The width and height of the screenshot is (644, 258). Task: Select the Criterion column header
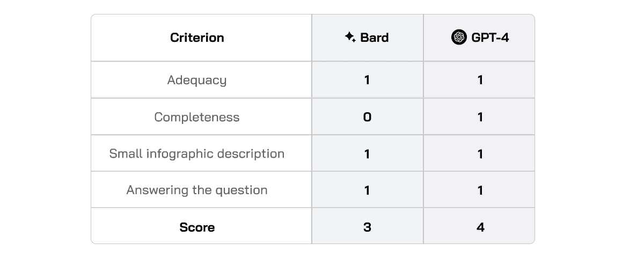197,38
